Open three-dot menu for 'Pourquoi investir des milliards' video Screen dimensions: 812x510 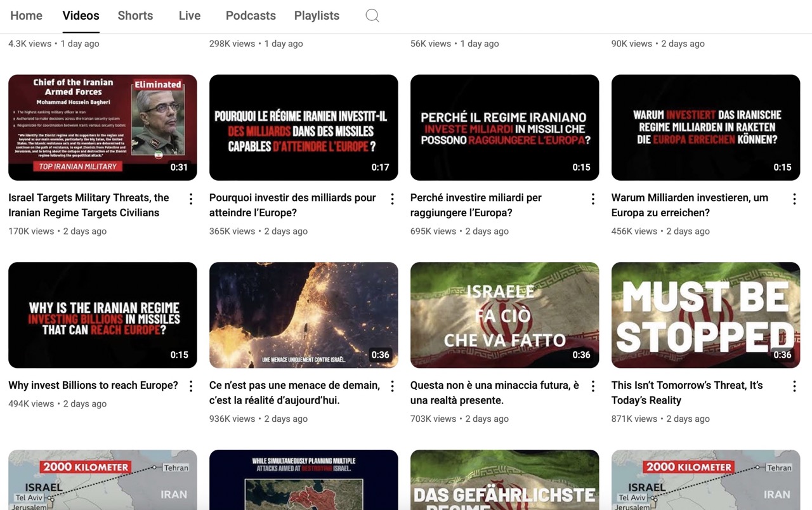392,199
